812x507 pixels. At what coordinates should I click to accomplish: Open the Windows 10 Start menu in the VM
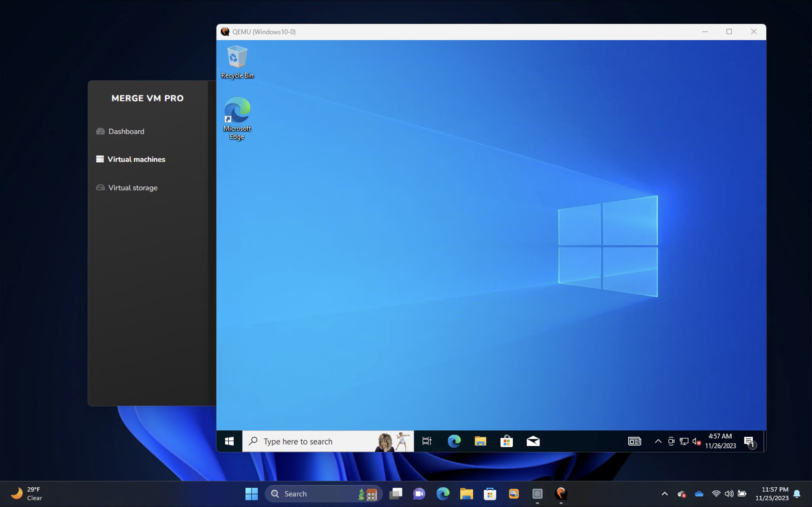click(229, 441)
